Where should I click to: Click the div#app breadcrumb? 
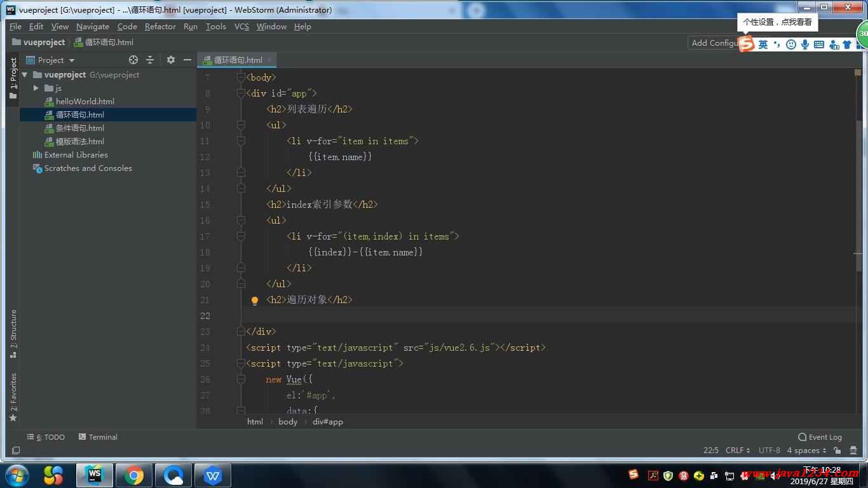(328, 422)
